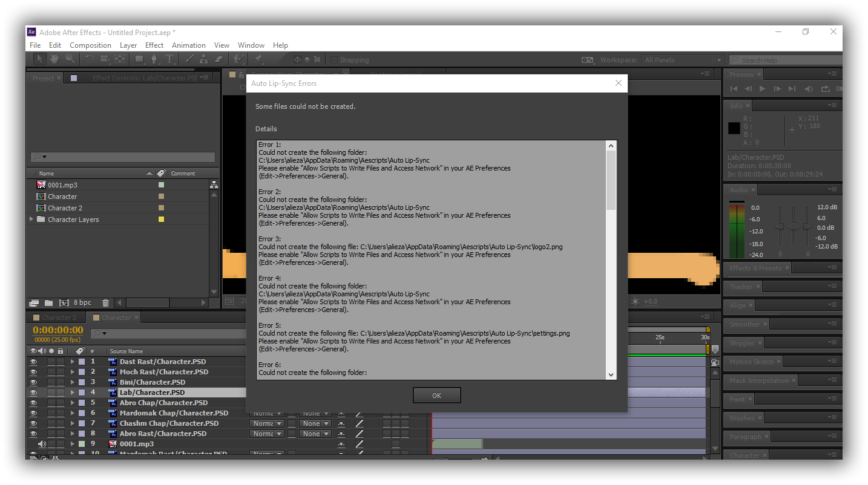
Task: Select the Clone Stamp tool
Action: click(x=204, y=59)
